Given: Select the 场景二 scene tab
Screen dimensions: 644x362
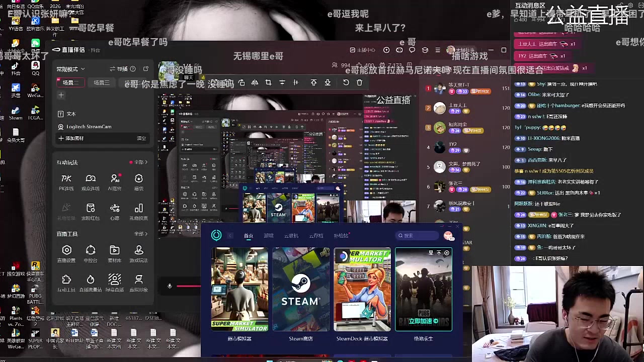Looking at the screenshot, I should (71, 82).
